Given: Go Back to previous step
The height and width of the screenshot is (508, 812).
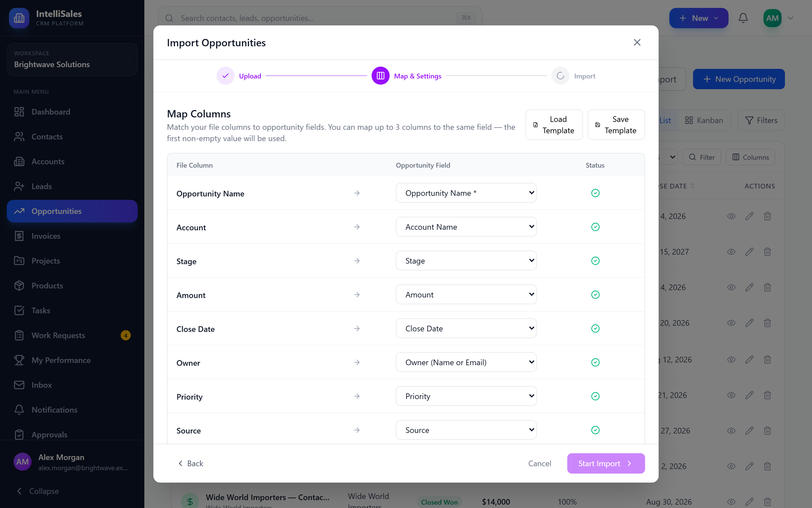Looking at the screenshot, I should click(191, 463).
